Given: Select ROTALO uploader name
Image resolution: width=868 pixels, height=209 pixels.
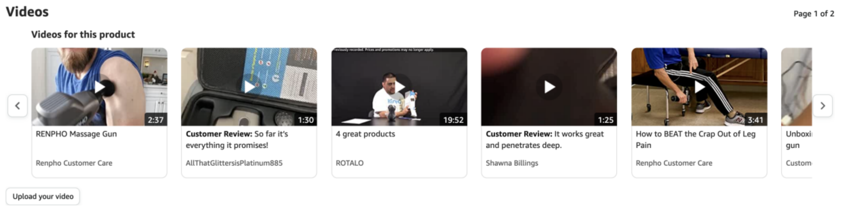Looking at the screenshot, I should coord(350,163).
